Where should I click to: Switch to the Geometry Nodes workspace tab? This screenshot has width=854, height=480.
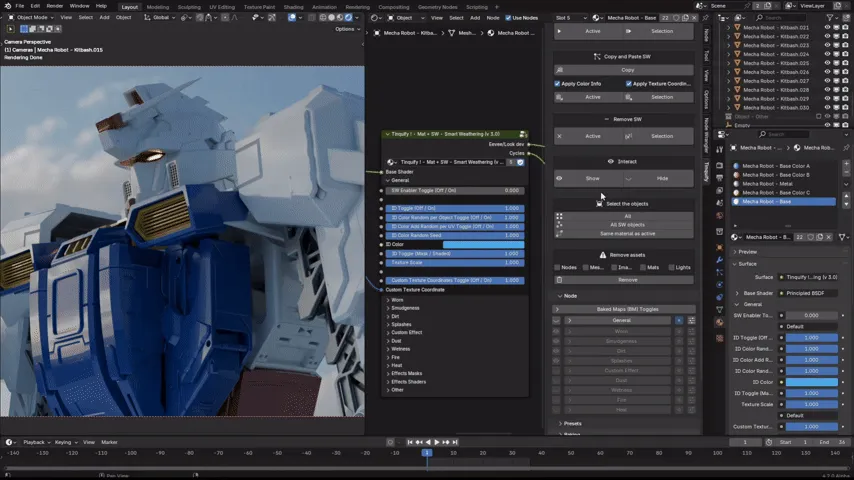[x=437, y=7]
